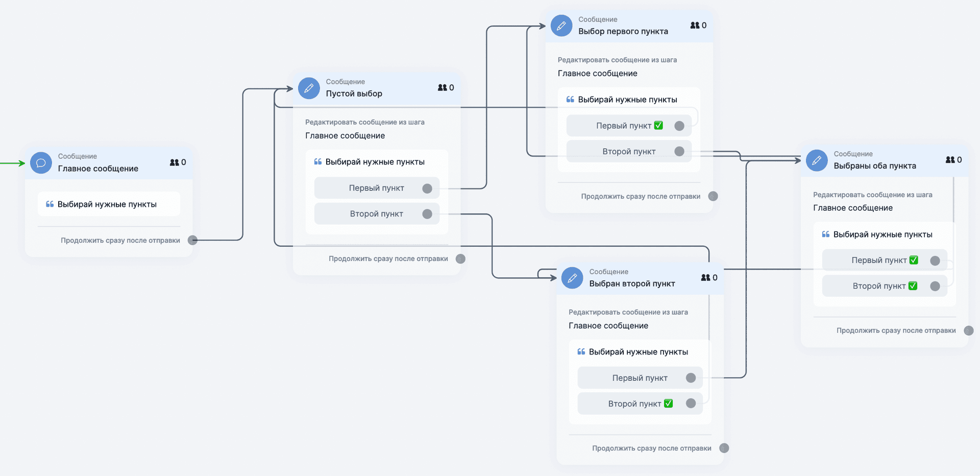Click the chat bubble icon of Главное сообщение

point(41,163)
